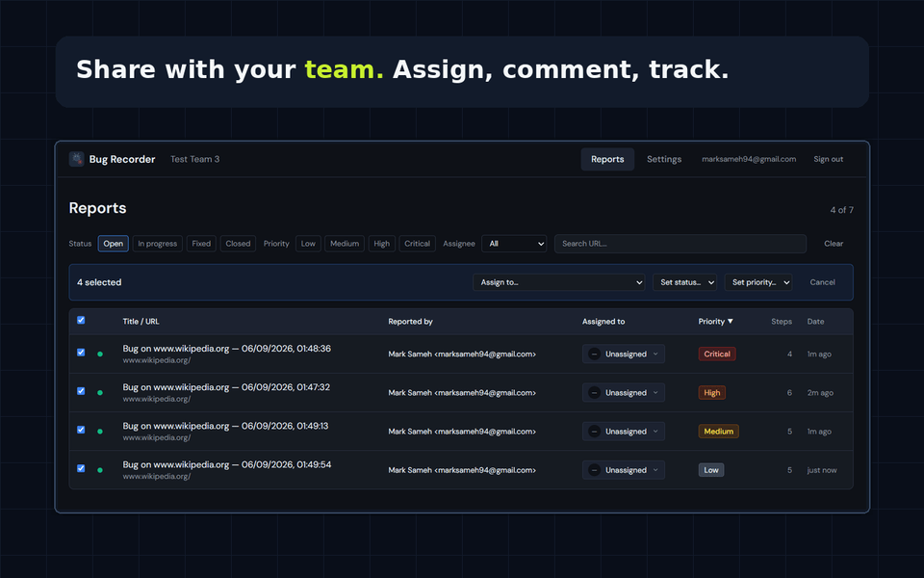
Task: Click the avatar icon in the Low row's assignee
Action: 595,470
